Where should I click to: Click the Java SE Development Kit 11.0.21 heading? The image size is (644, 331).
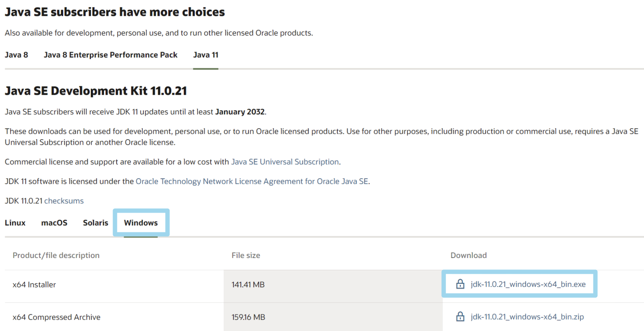pyautogui.click(x=96, y=91)
